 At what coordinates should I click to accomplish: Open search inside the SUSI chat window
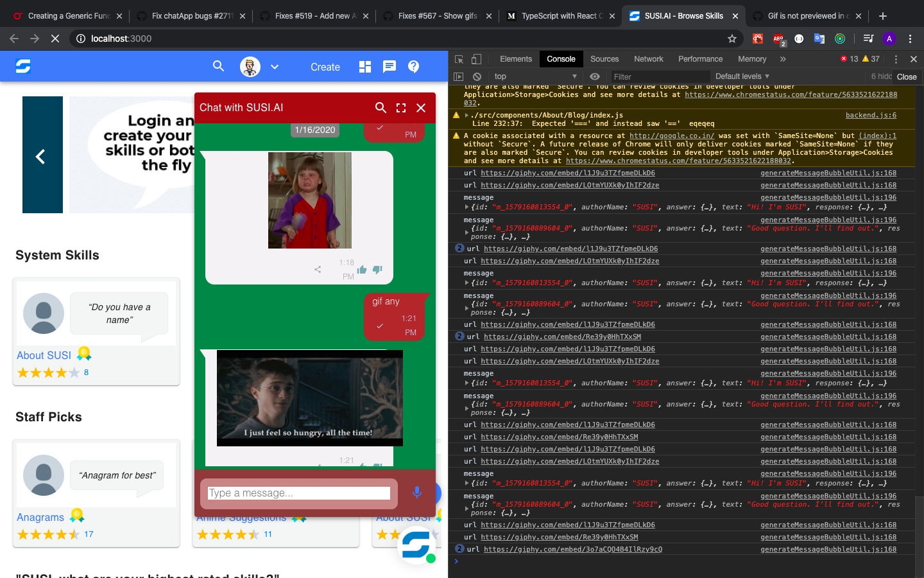tap(381, 108)
